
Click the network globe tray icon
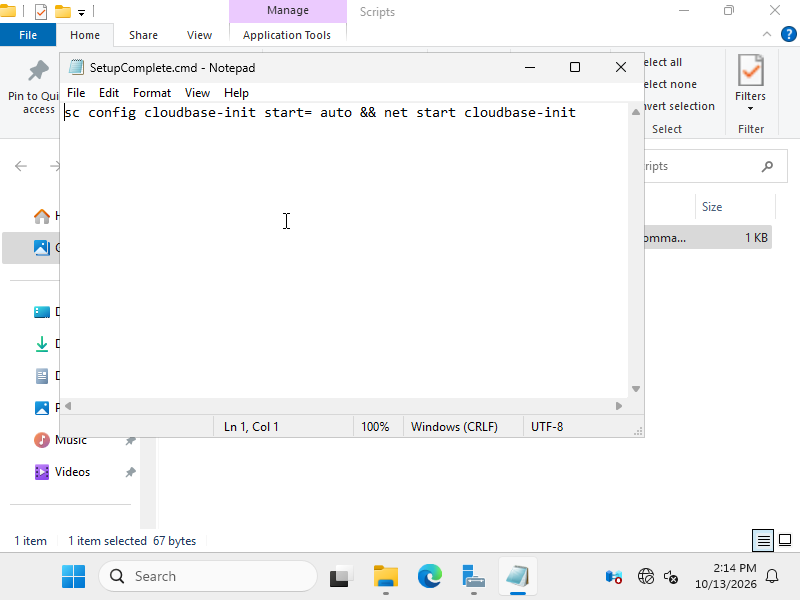point(646,577)
